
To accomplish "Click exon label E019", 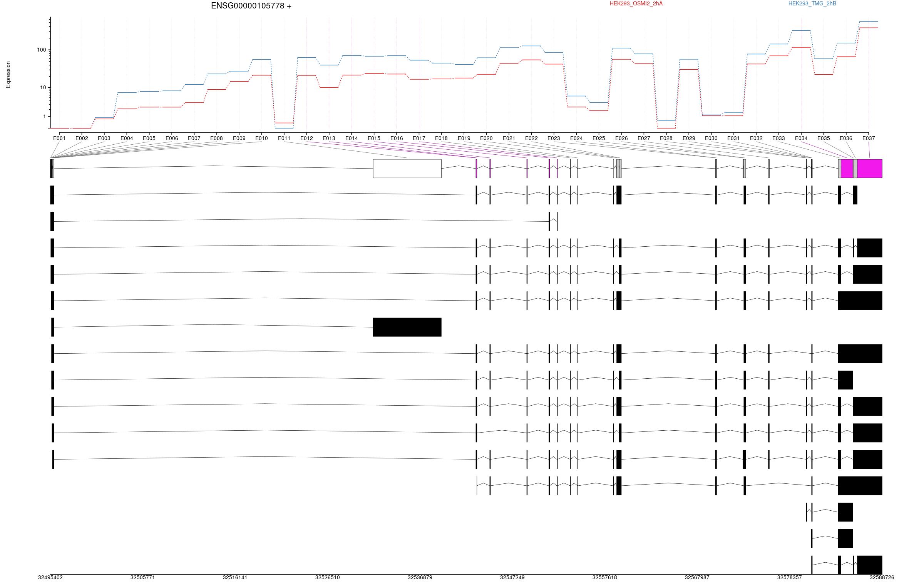I will [x=464, y=138].
